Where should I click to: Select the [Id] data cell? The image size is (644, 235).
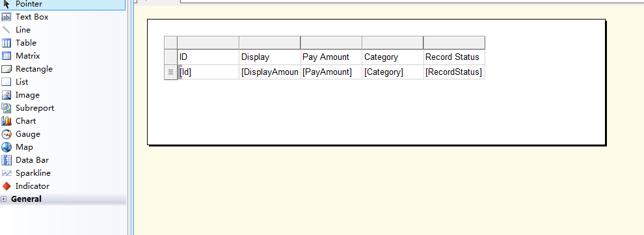tap(208, 72)
